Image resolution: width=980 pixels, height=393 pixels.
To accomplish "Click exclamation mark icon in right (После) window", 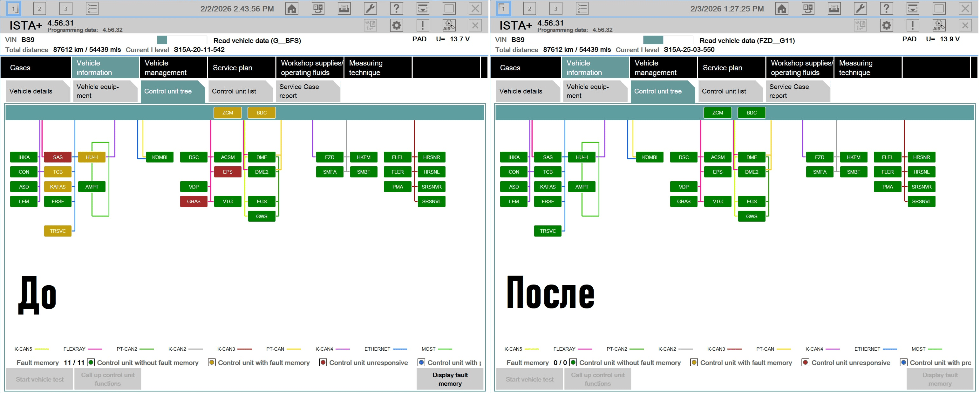I will pyautogui.click(x=912, y=25).
